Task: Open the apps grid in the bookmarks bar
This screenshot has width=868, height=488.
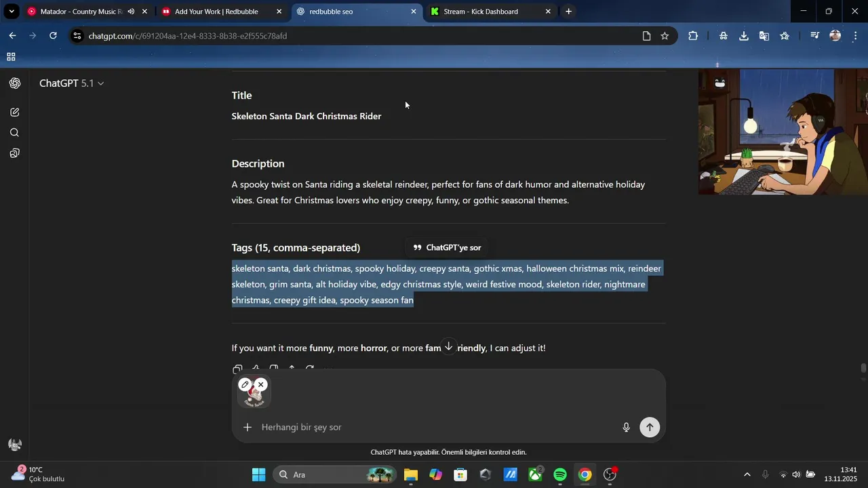Action: 11,57
